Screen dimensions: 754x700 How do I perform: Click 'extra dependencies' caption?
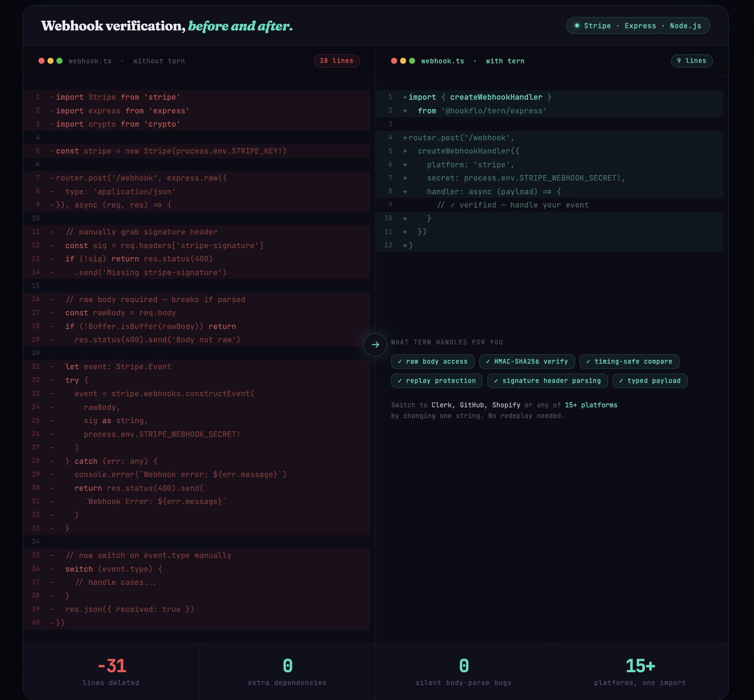[x=287, y=683]
